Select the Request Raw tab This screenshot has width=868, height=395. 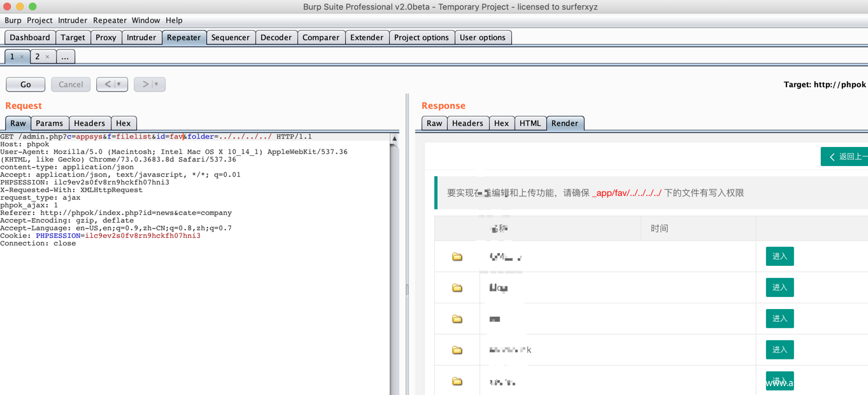[x=18, y=123]
